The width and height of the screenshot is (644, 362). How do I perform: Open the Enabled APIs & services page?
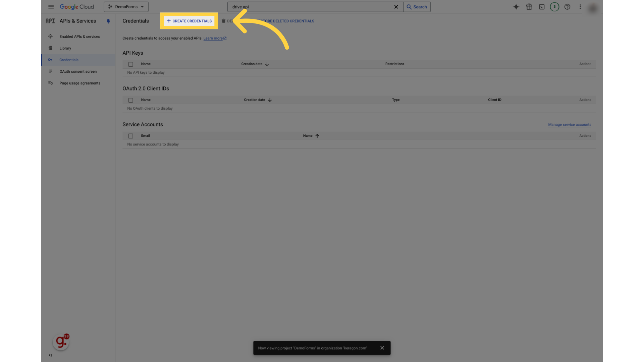click(79, 37)
